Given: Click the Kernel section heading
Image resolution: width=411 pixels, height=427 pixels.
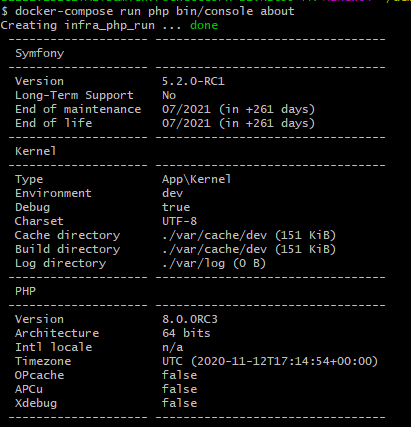Looking at the screenshot, I should (x=36, y=151).
